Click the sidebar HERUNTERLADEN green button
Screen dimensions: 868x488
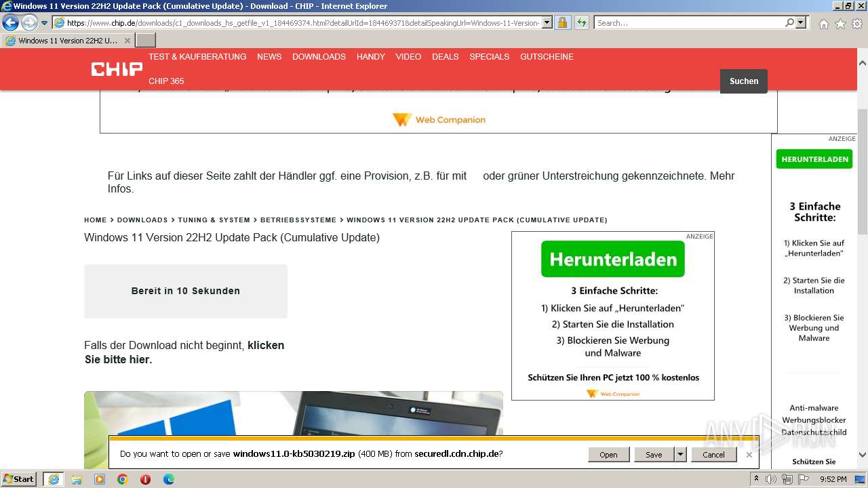click(x=814, y=159)
